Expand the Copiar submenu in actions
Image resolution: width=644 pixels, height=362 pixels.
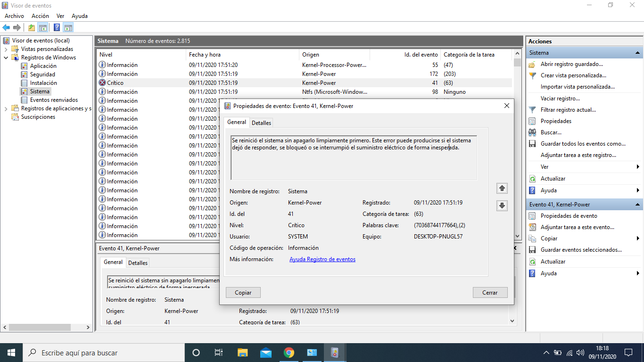pos(638,239)
